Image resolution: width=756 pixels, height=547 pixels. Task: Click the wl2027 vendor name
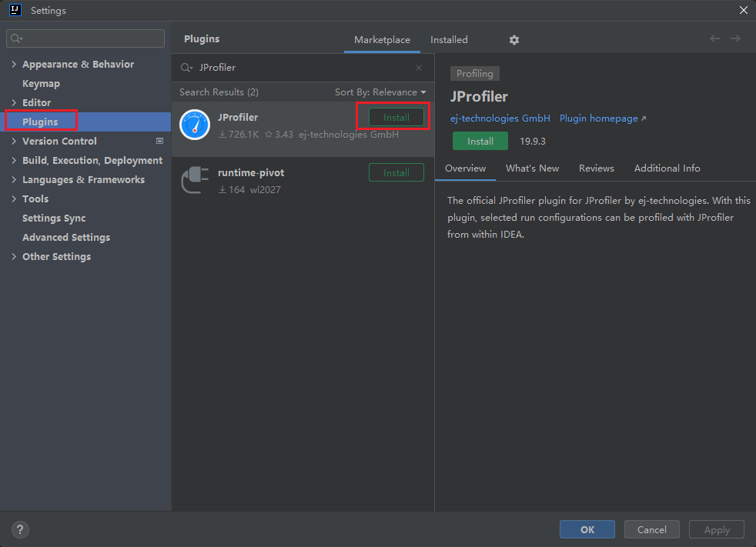265,190
